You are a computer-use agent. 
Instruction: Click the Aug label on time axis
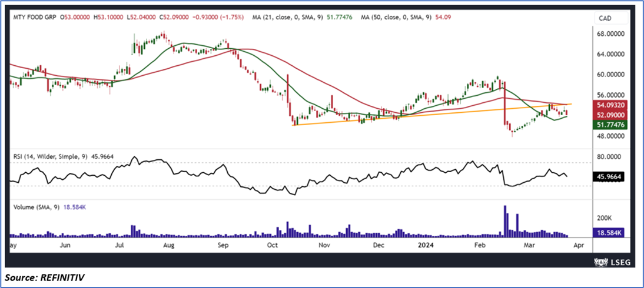coord(169,245)
